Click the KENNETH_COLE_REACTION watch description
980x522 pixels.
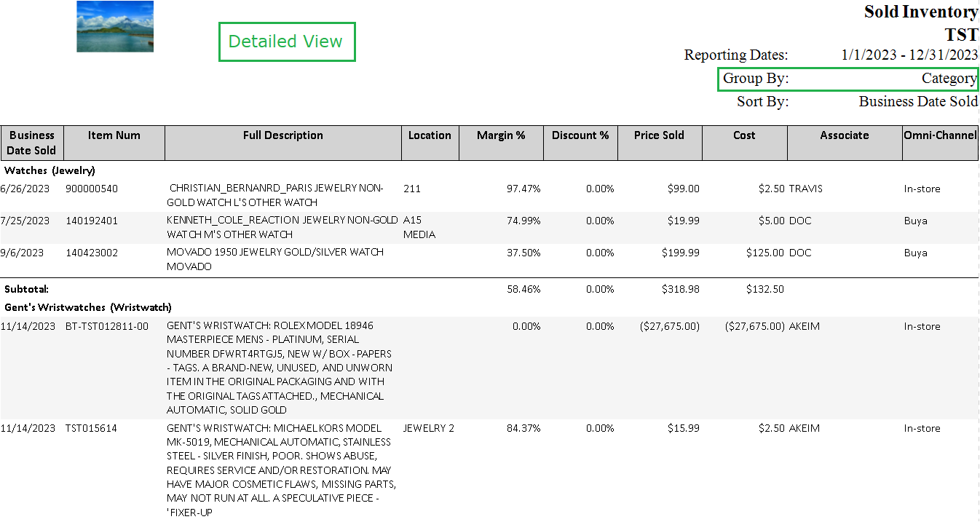pyautogui.click(x=282, y=227)
